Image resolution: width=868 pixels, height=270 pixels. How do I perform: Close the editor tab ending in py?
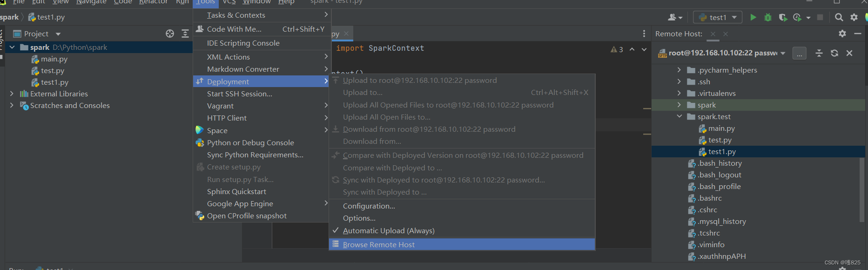point(346,34)
